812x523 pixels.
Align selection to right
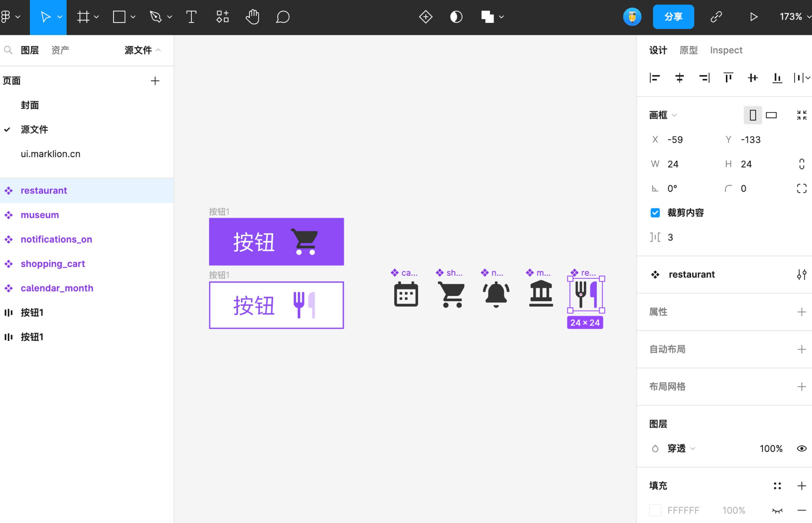pos(704,78)
